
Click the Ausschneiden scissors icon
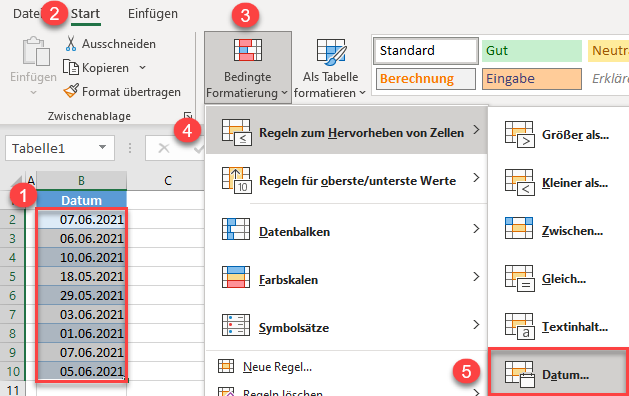(71, 43)
